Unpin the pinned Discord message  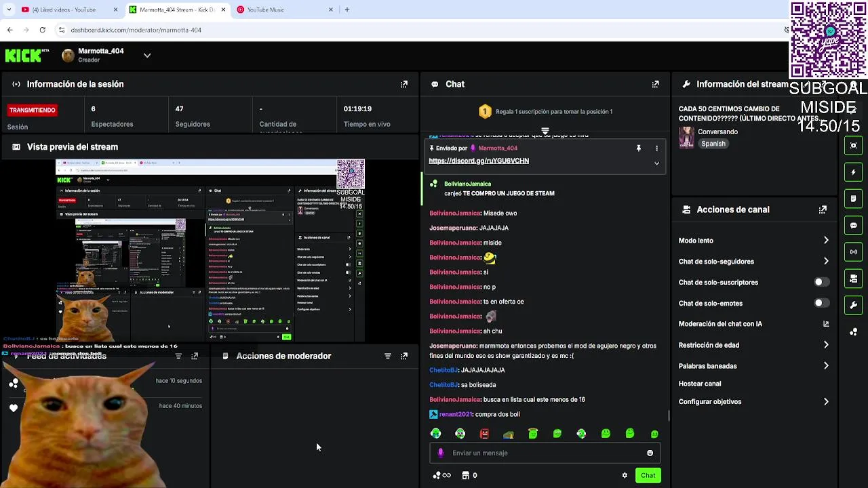point(638,148)
